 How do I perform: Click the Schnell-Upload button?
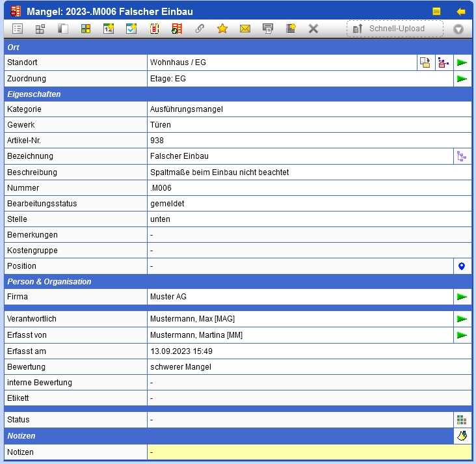pos(395,29)
